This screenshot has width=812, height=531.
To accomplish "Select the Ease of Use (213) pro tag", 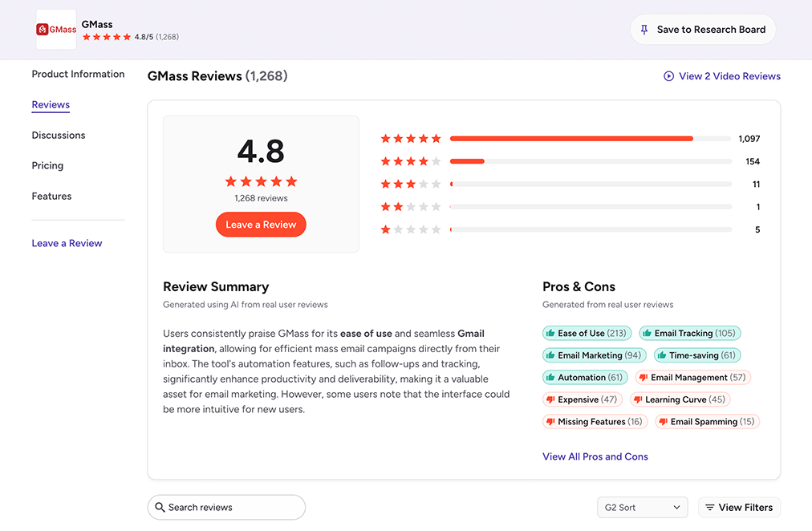I will click(x=587, y=334).
